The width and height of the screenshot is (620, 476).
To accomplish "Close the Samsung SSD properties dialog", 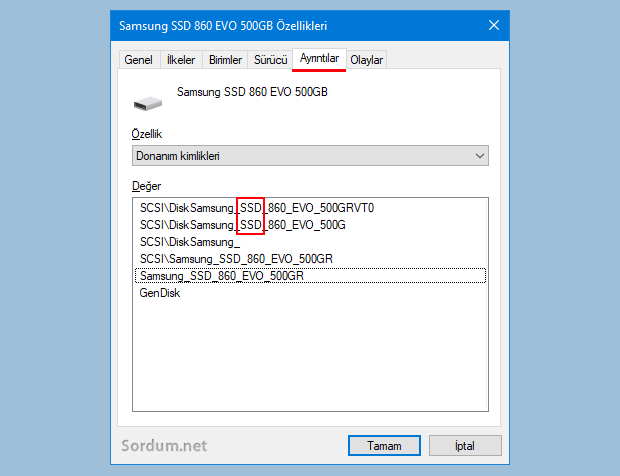I will 494,25.
